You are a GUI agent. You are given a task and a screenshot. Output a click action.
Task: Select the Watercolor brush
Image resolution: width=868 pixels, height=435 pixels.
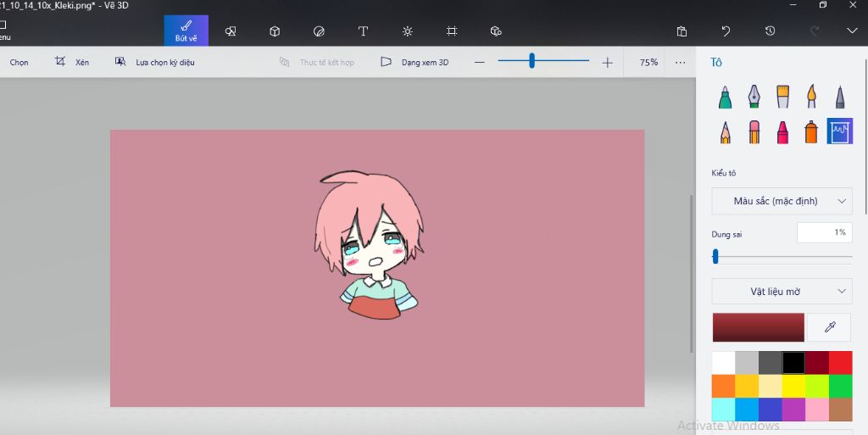(811, 97)
